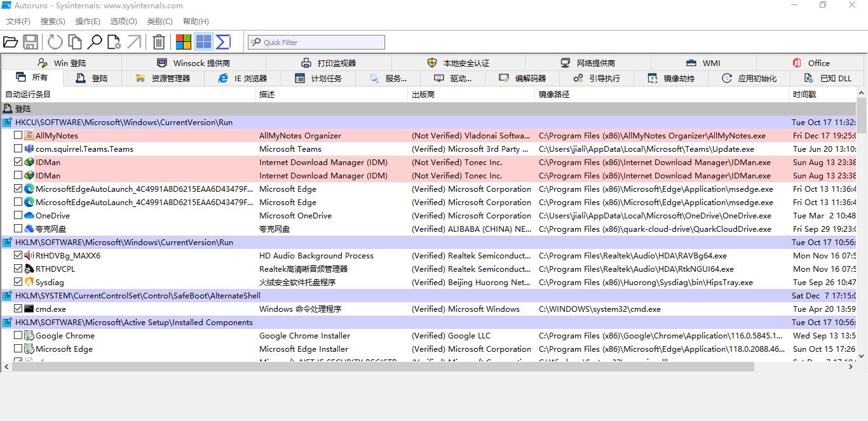Click the Google Chrome installer entry icon
This screenshot has height=421, width=868.
click(29, 335)
